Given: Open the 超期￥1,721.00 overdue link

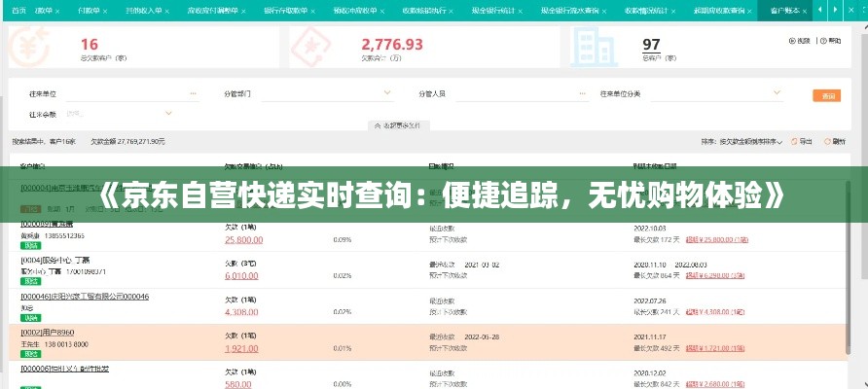Looking at the screenshot, I should tap(714, 348).
